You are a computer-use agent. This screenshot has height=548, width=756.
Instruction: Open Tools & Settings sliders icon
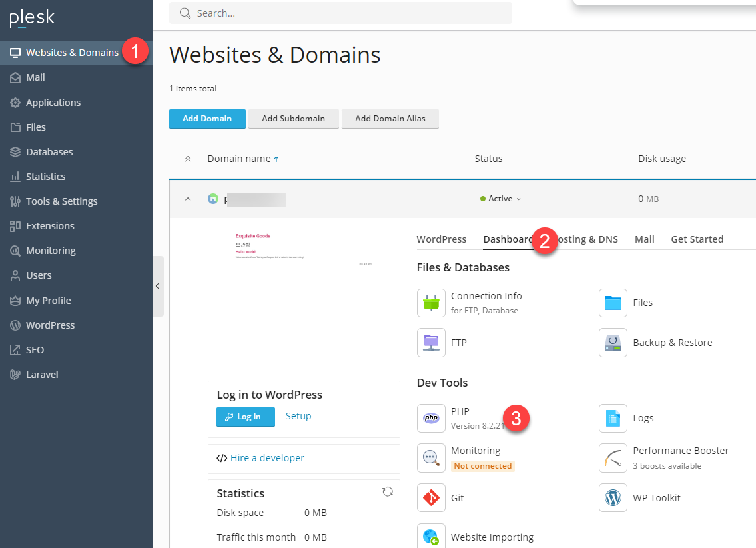[x=15, y=201]
